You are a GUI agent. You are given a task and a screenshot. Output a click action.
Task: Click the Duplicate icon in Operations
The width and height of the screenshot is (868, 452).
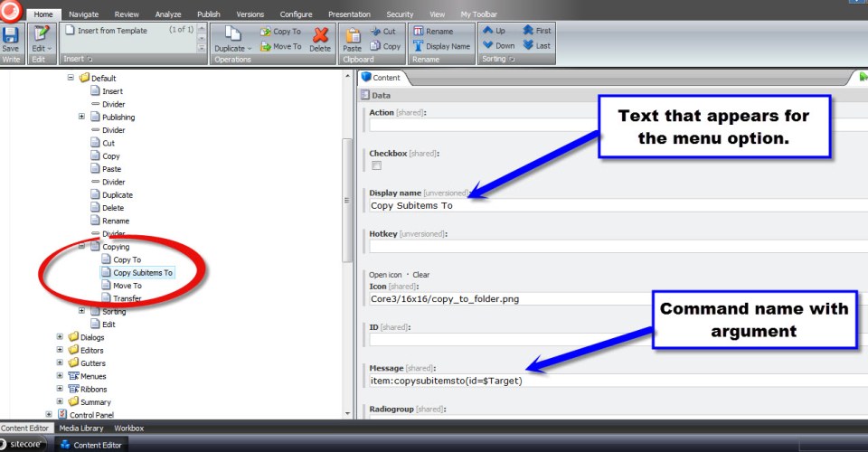(233, 33)
